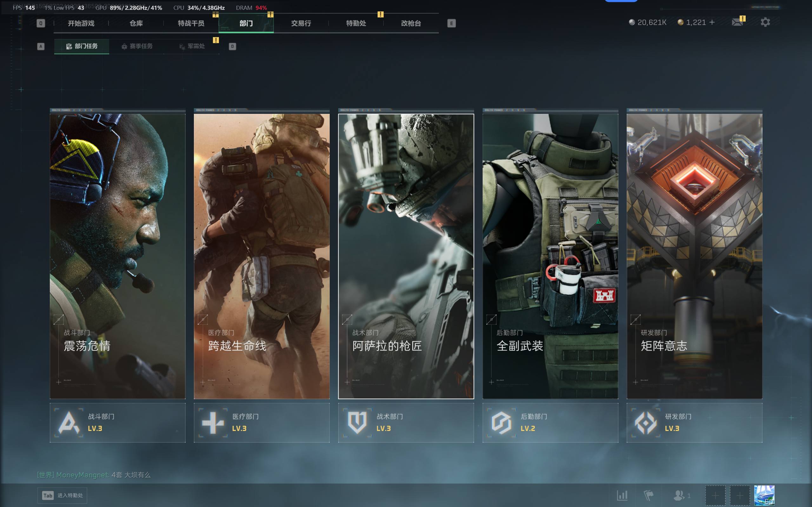812x507 pixels.
Task: Select the 部门任务 sub-tab
Action: (x=82, y=46)
